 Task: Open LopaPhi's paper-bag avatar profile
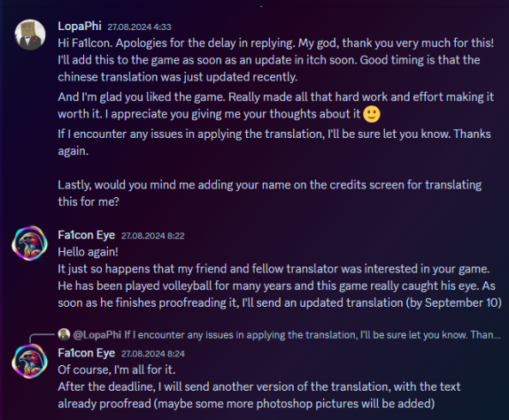click(x=30, y=34)
